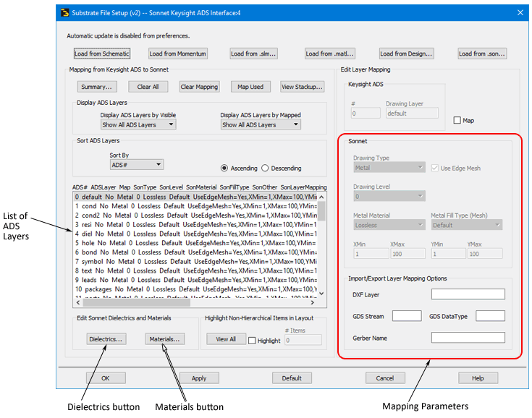Click the XMax input field
The image size is (532, 418).
(408, 254)
